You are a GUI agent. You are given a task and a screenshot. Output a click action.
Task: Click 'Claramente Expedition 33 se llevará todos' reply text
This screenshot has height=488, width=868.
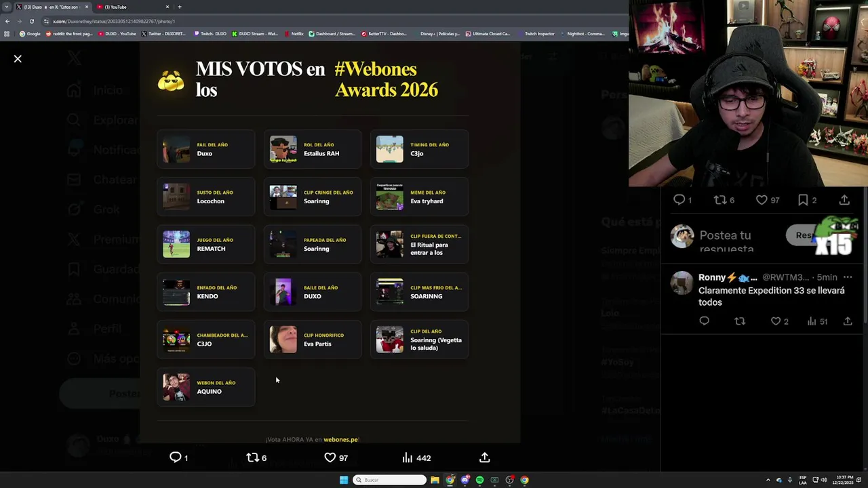point(771,296)
